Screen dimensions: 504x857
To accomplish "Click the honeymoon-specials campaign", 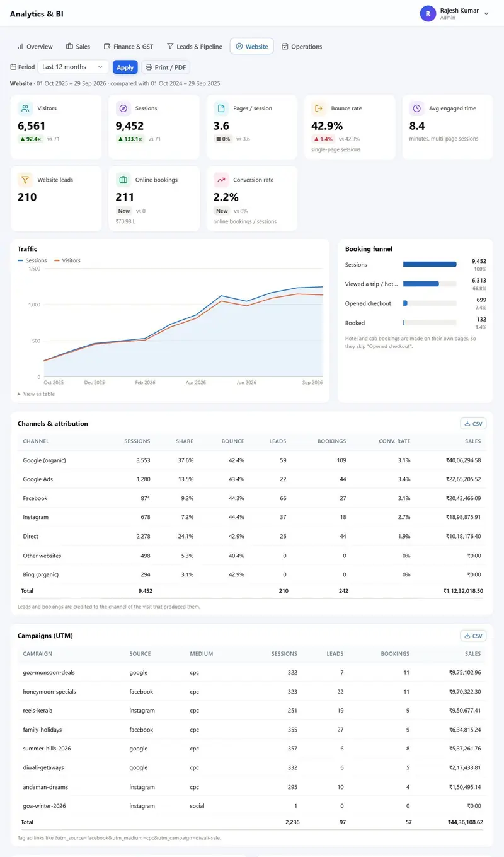I will [x=49, y=692].
